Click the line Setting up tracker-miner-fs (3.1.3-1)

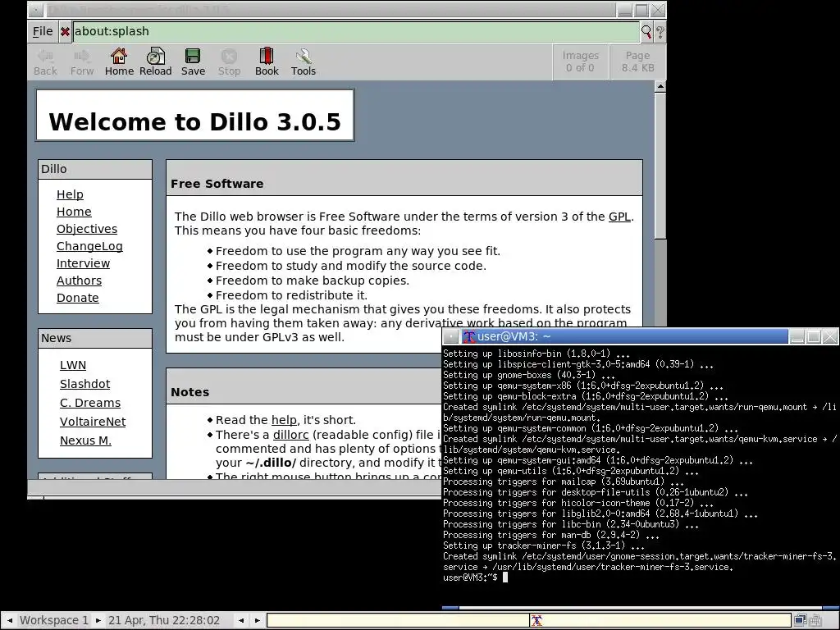click(x=543, y=546)
